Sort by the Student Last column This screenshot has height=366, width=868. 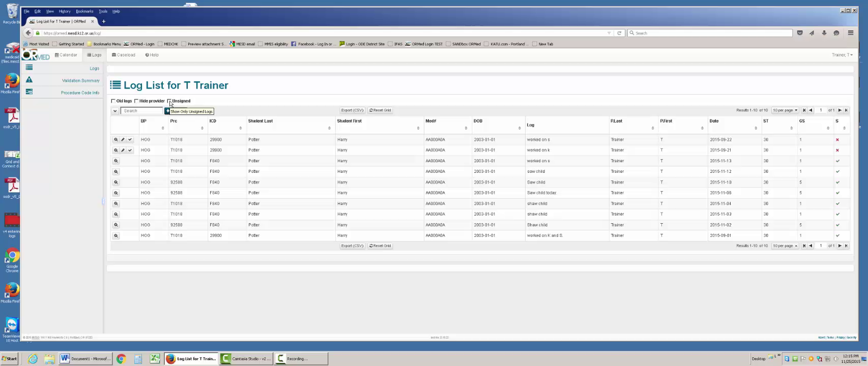coord(290,125)
